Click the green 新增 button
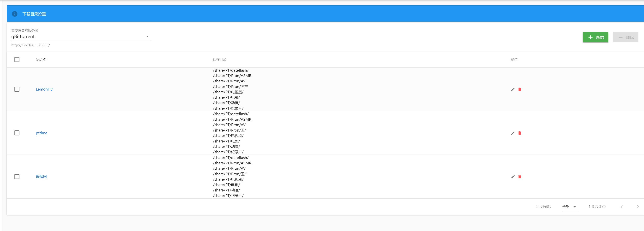 click(x=595, y=37)
